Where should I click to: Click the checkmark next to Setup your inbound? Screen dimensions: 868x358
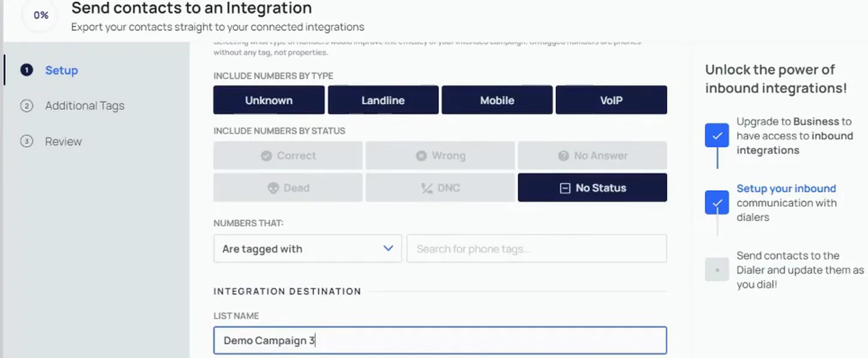point(717,202)
